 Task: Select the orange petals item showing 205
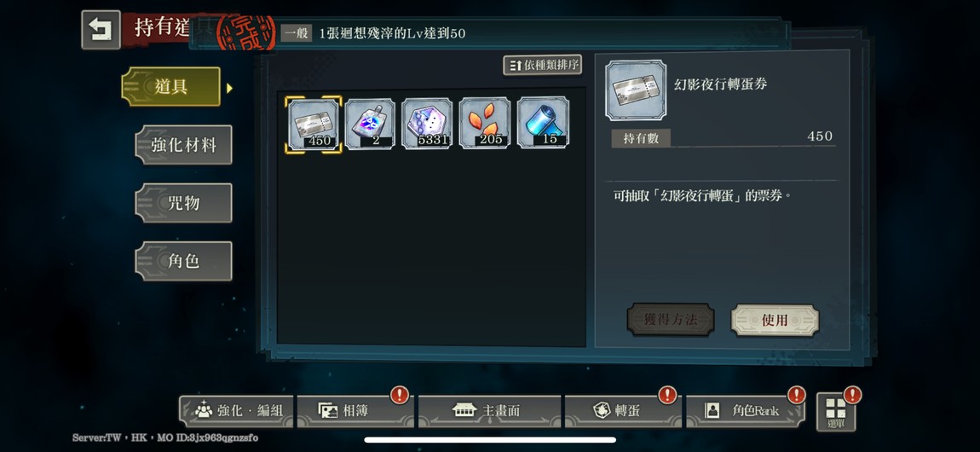[x=485, y=124]
